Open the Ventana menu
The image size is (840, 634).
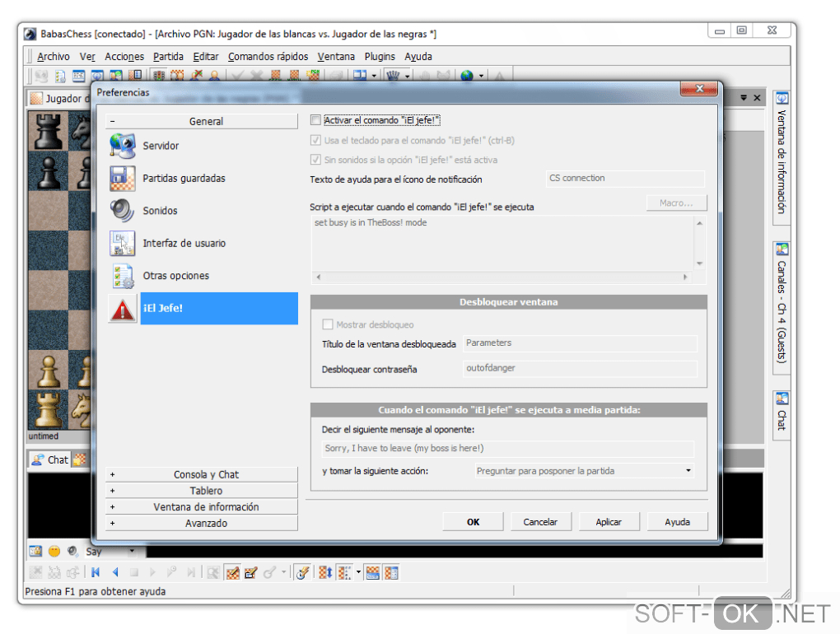[x=336, y=56]
